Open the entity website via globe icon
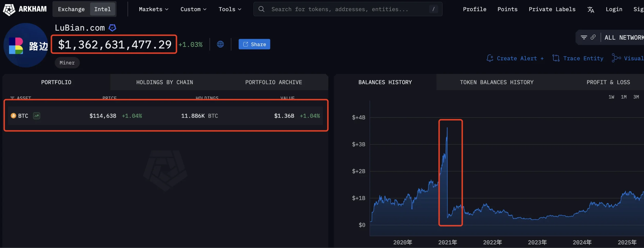 pos(220,44)
